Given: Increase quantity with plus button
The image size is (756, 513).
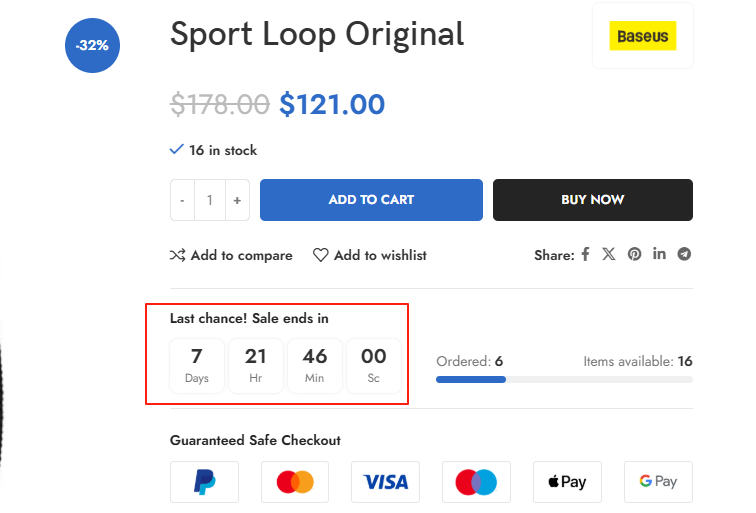Looking at the screenshot, I should [x=237, y=200].
